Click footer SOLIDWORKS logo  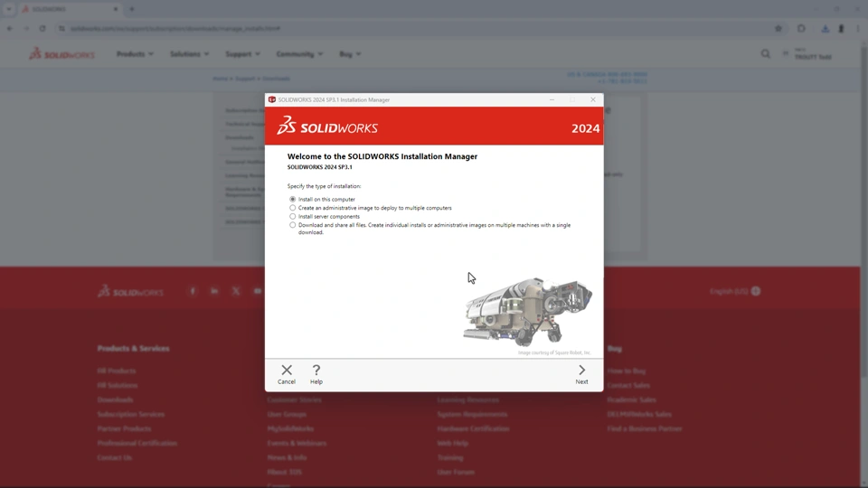(130, 291)
